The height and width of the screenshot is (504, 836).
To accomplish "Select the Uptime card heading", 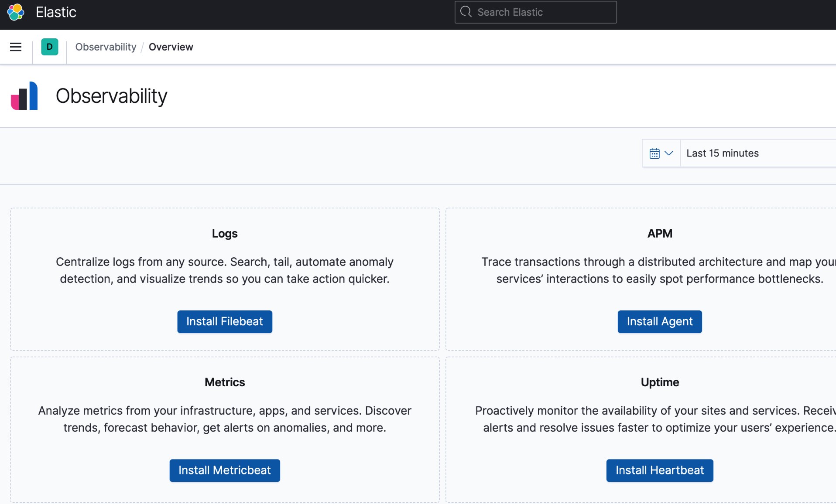I will (x=660, y=382).
